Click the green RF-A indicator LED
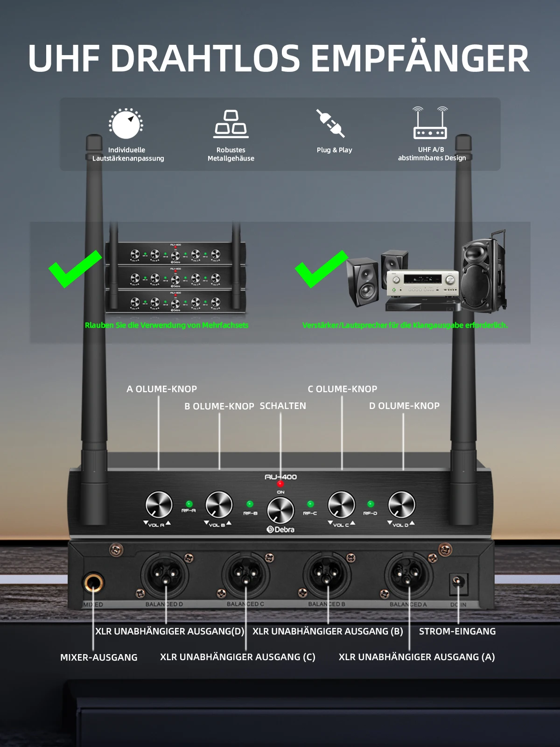This screenshot has height=747, width=560. pyautogui.click(x=189, y=504)
